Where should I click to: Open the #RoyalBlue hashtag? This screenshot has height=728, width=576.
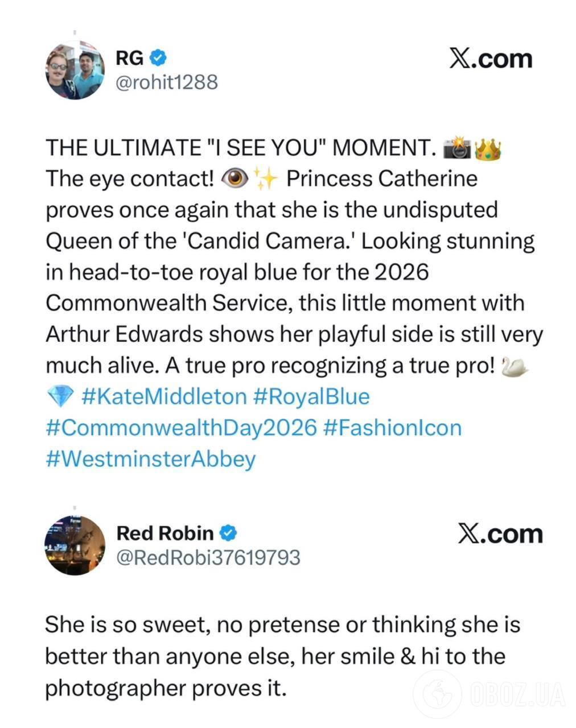tap(311, 397)
